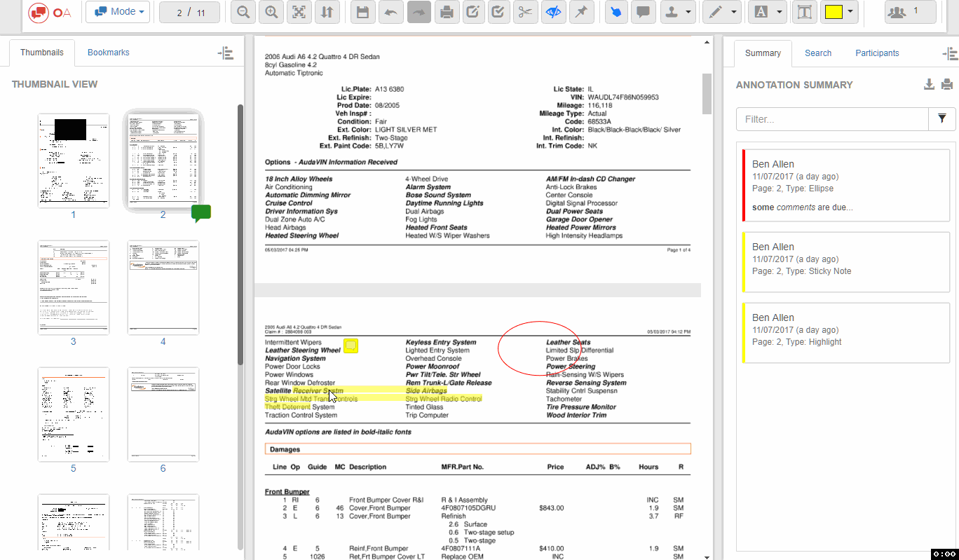Redo the last undone action
The height and width of the screenshot is (560, 959).
[x=419, y=12]
